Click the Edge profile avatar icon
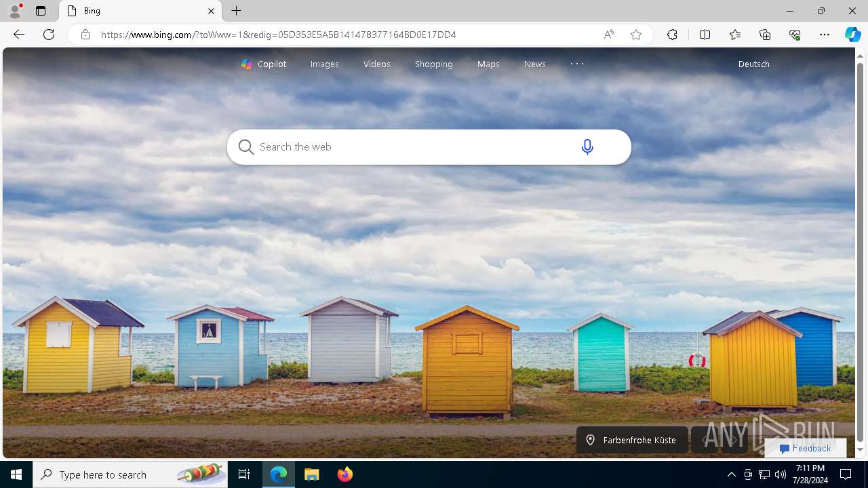868x488 pixels. pyautogui.click(x=15, y=11)
